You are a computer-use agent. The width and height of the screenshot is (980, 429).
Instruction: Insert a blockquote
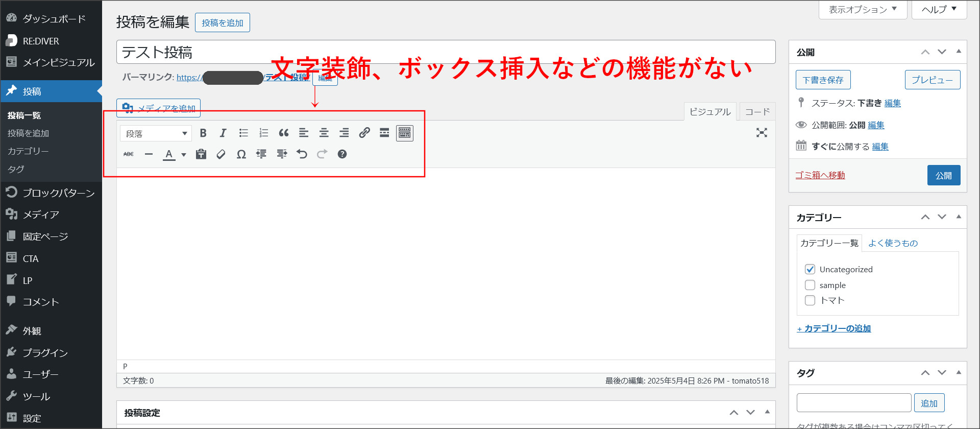(x=284, y=133)
